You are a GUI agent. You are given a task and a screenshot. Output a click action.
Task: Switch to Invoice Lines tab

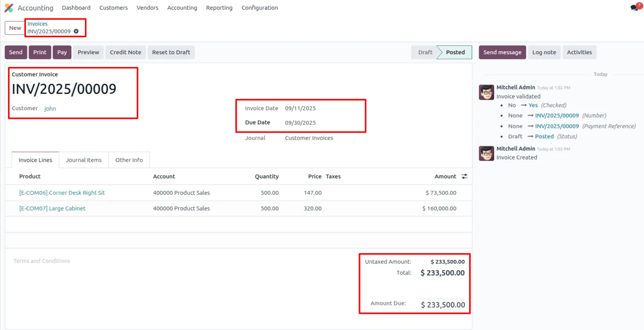click(x=35, y=160)
